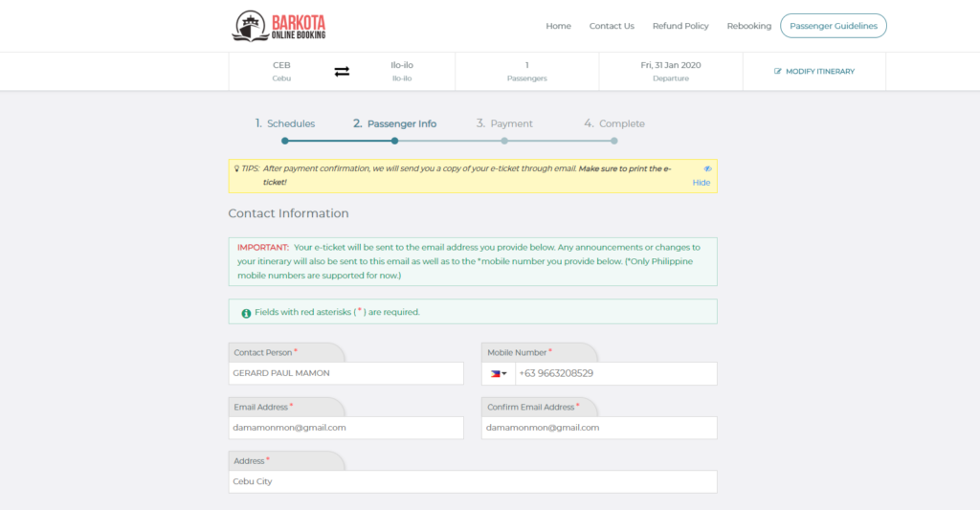Click the Complete progress dot
Viewport: 980px width, 510px height.
(x=614, y=141)
